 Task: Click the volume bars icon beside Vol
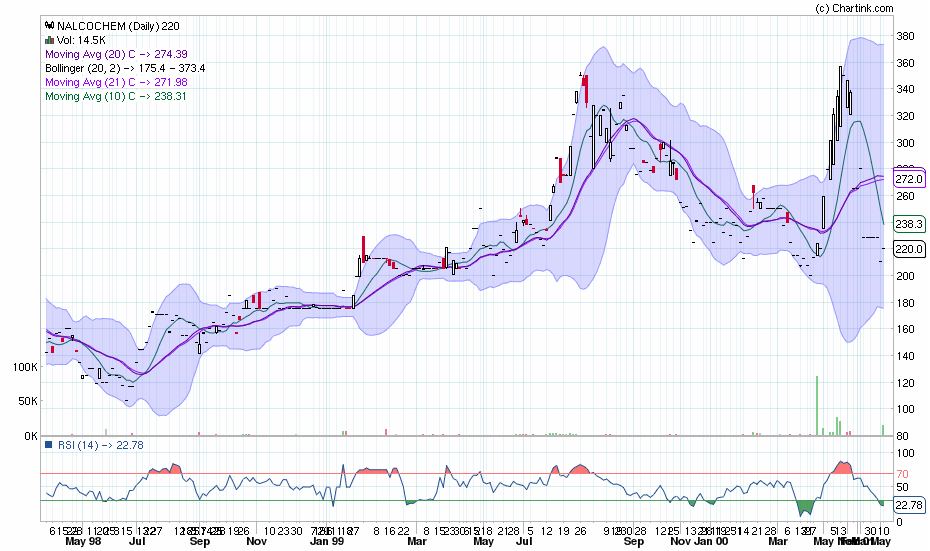pos(49,40)
